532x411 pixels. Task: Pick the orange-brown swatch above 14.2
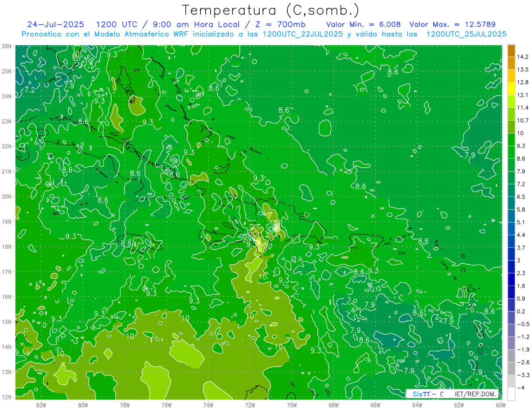coord(511,51)
